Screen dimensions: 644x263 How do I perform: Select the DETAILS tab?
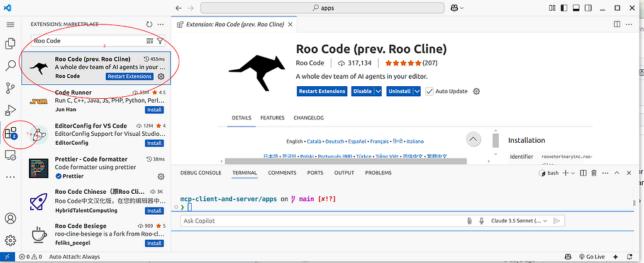[x=241, y=118]
